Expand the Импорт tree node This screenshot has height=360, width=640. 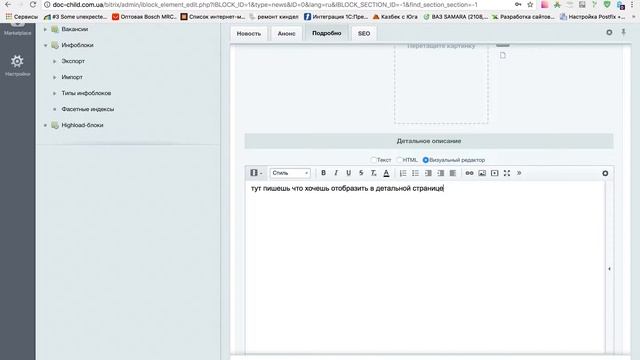(x=54, y=77)
